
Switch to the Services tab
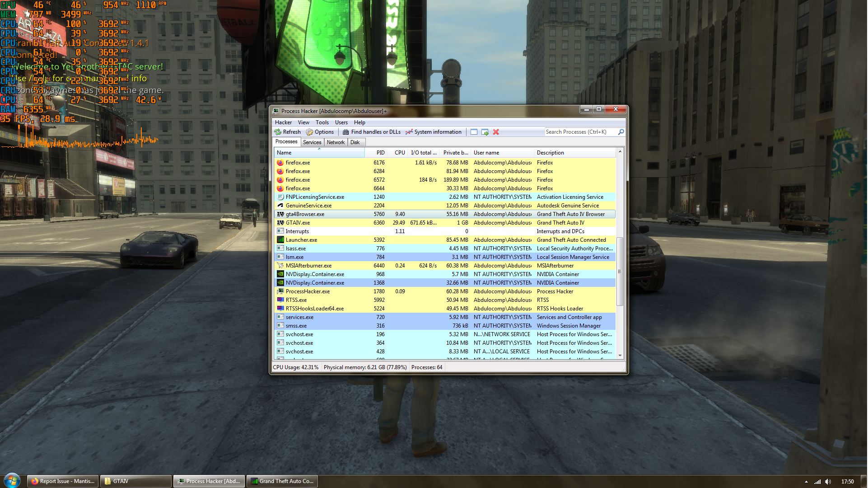[312, 142]
